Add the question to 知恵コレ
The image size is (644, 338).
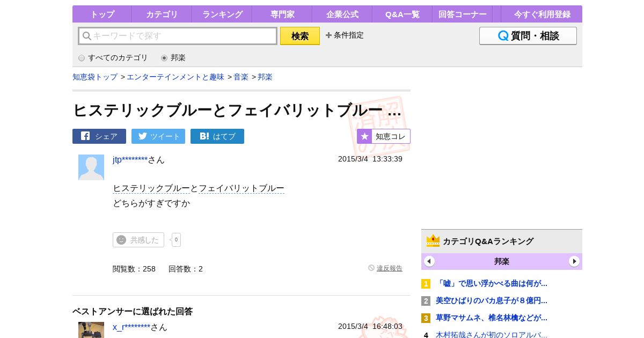tap(384, 136)
